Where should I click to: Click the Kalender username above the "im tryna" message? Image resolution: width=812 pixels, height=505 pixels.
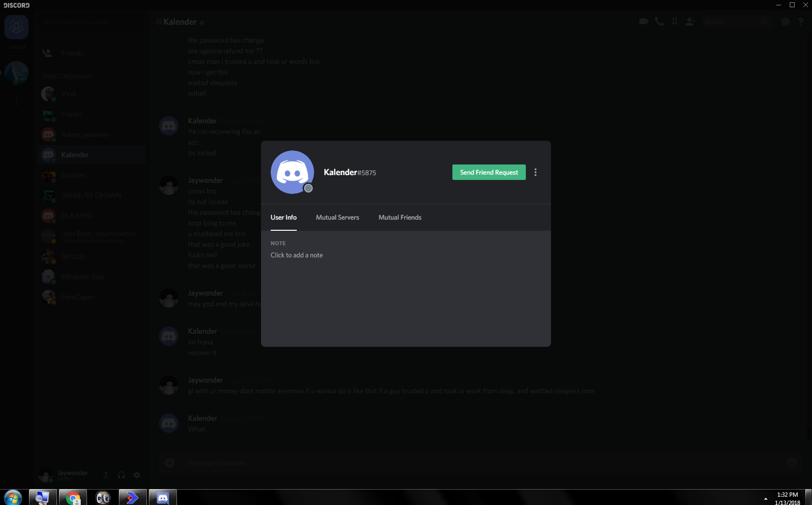point(203,331)
